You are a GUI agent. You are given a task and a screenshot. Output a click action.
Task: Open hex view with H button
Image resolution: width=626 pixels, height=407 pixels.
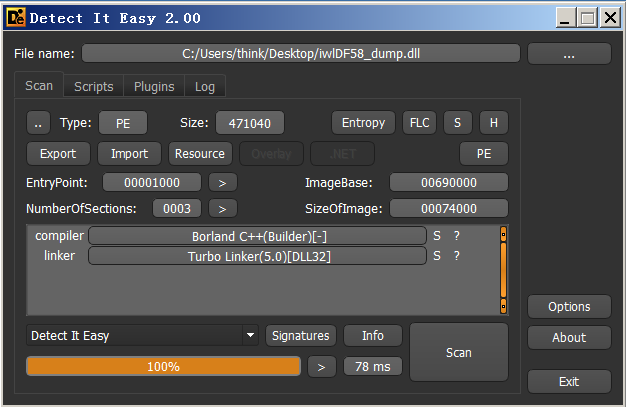(x=494, y=123)
